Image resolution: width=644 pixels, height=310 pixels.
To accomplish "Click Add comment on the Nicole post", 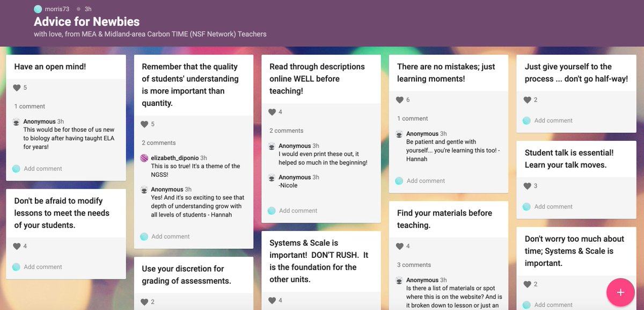I will click(298, 211).
